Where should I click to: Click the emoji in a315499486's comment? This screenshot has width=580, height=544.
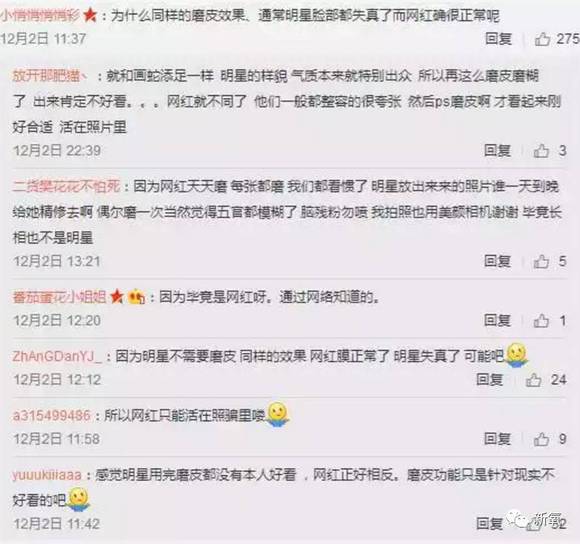point(278,415)
